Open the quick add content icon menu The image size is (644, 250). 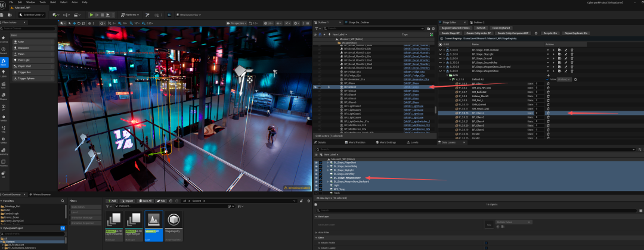(56, 15)
